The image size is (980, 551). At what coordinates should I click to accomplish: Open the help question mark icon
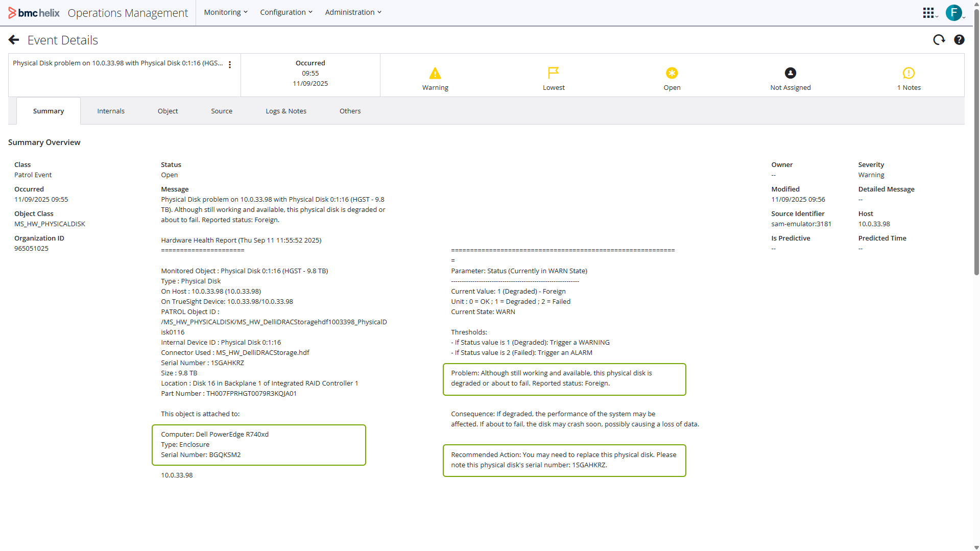[x=959, y=40]
